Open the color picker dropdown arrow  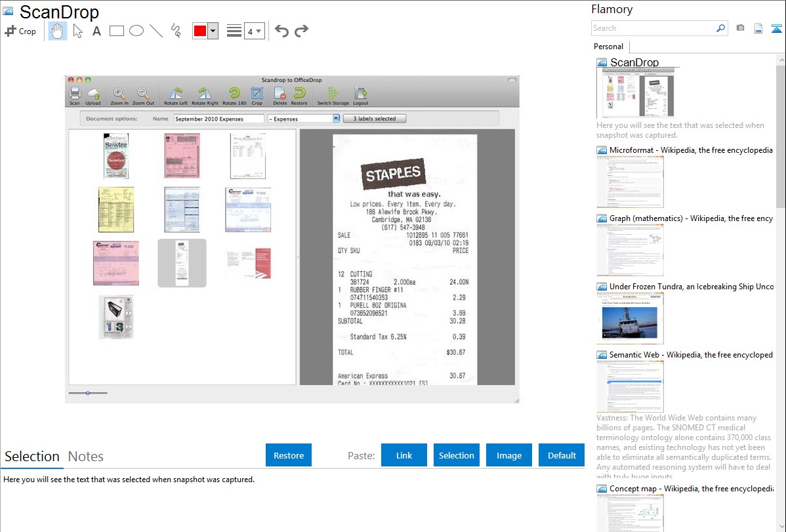tap(213, 31)
